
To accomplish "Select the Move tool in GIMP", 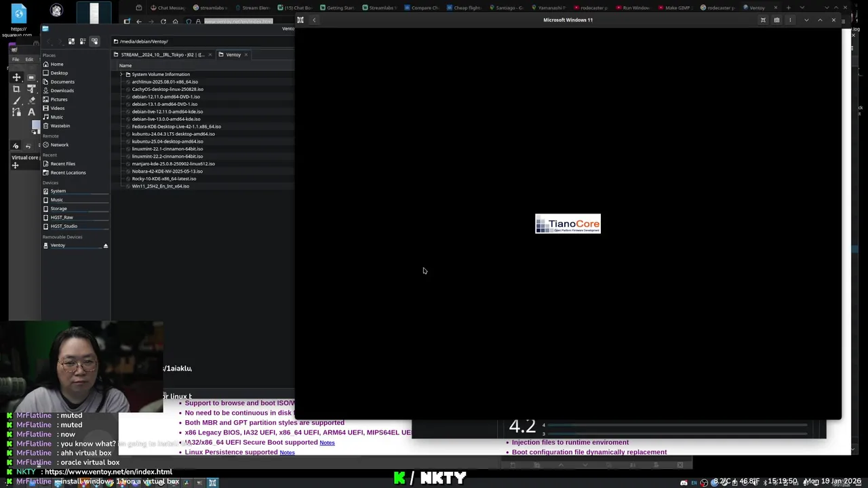I will (x=17, y=77).
